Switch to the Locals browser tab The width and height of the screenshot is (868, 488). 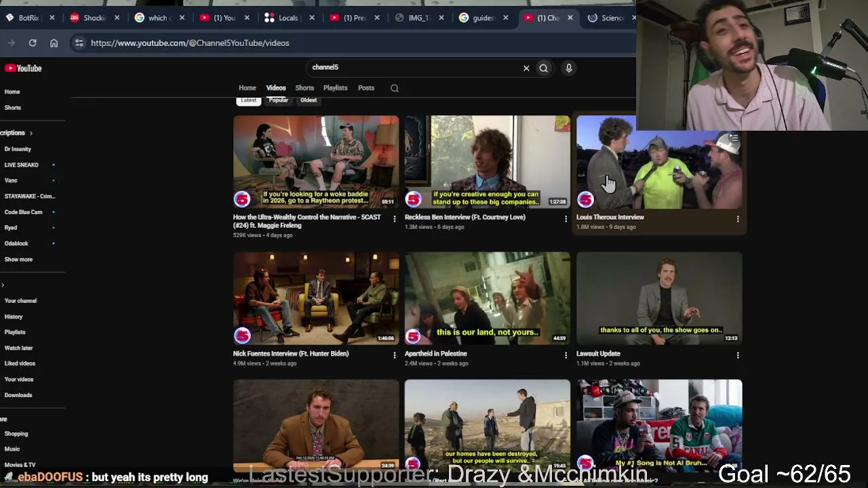pos(288,18)
